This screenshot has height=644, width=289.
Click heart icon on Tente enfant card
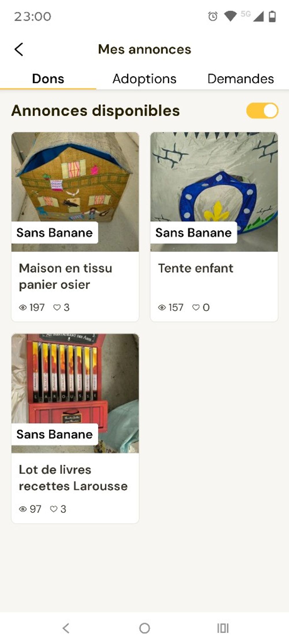196,307
